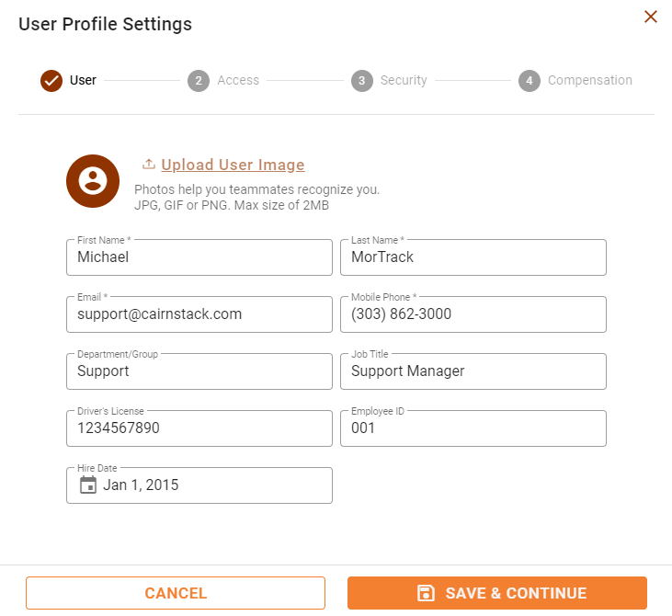
Task: Open the Compensation step
Action: tap(589, 81)
